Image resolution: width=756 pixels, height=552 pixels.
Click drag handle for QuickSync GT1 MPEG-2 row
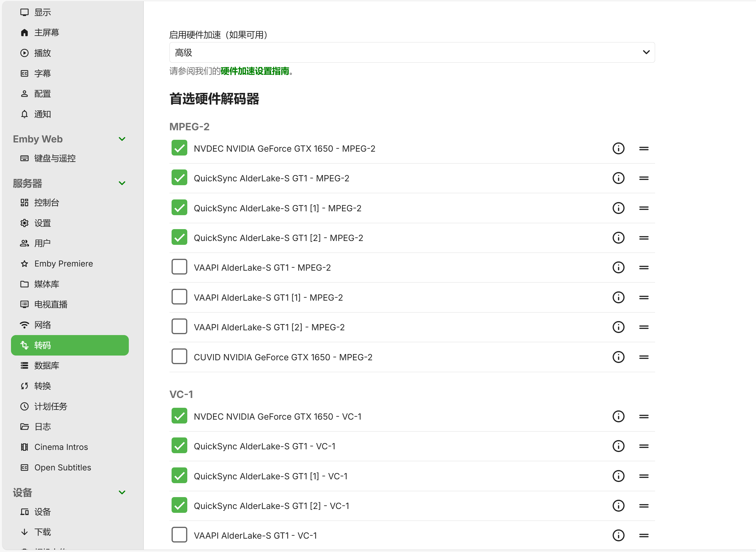click(644, 178)
